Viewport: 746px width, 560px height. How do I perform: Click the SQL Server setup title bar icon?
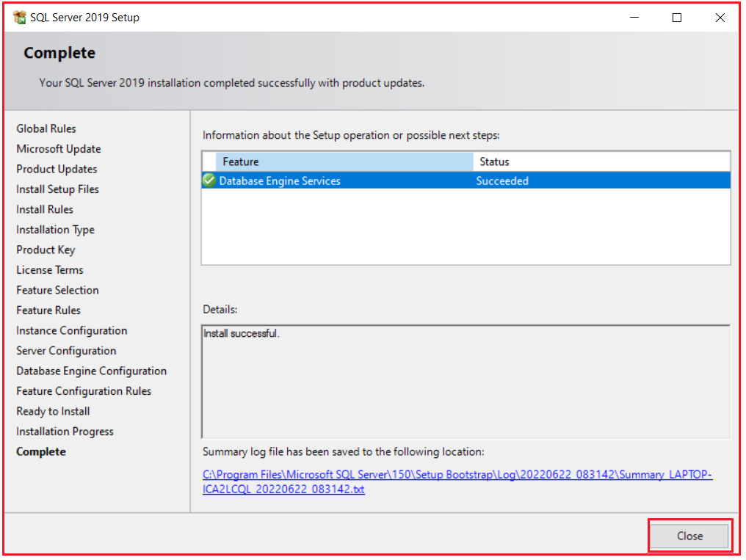tap(20, 18)
